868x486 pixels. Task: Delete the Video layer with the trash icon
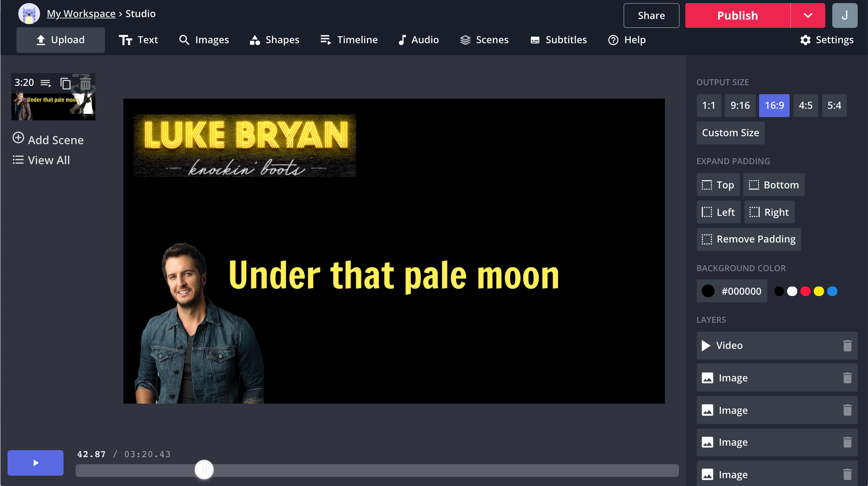click(x=847, y=346)
